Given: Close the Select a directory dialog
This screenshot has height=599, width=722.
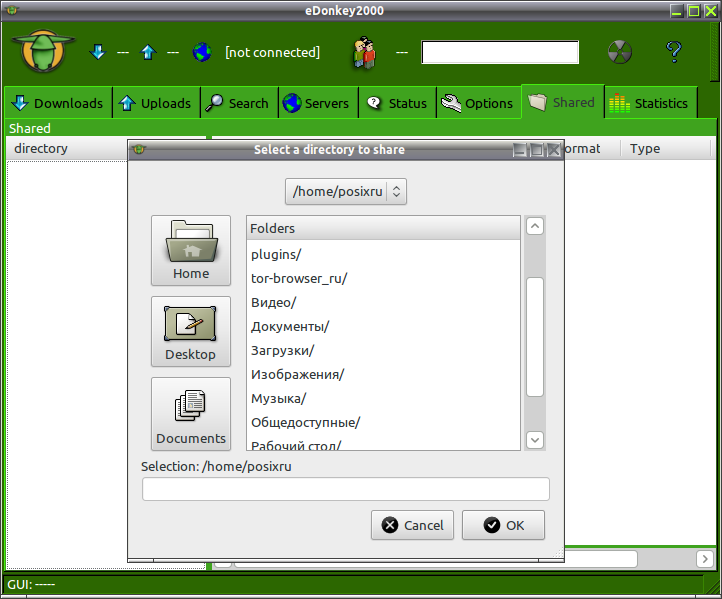Looking at the screenshot, I should 553,150.
